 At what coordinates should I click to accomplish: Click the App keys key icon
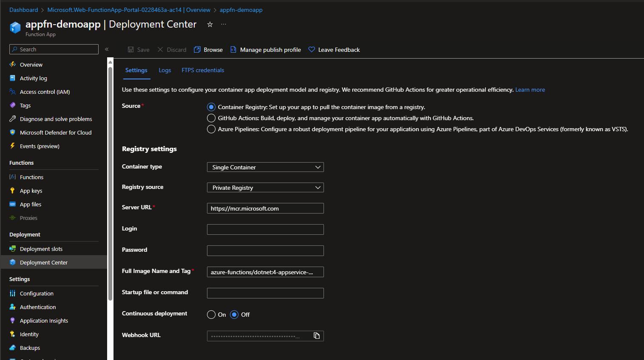[13, 191]
